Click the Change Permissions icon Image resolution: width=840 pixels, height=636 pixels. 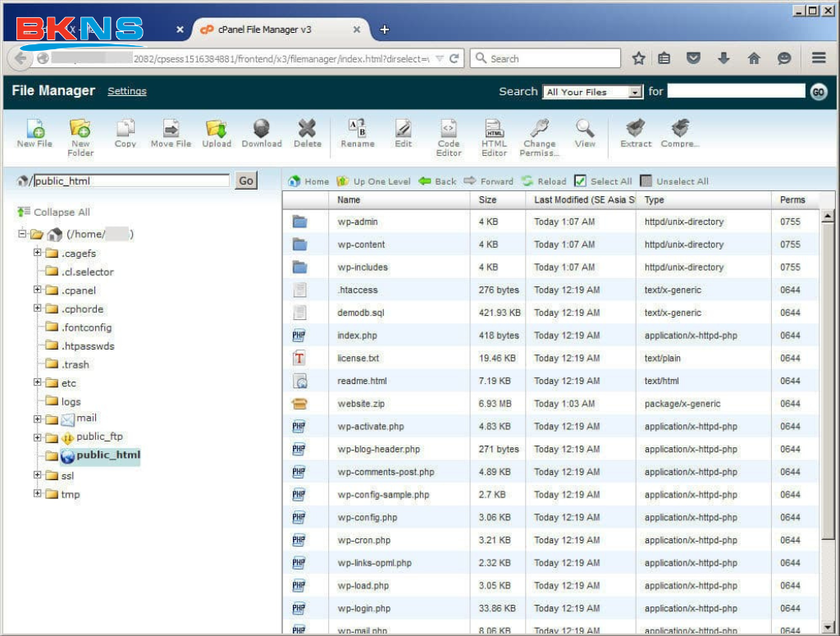(539, 129)
